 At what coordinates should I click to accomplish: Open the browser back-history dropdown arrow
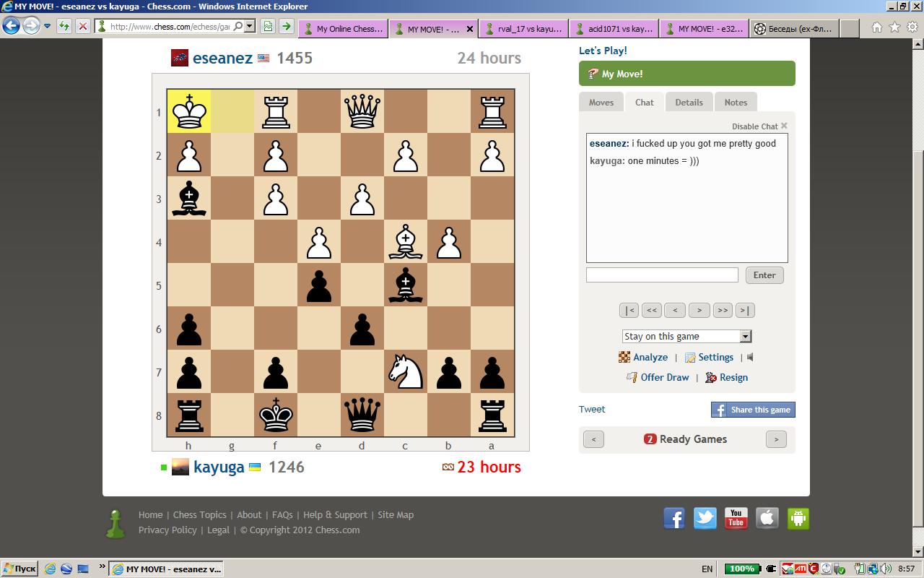[x=47, y=27]
